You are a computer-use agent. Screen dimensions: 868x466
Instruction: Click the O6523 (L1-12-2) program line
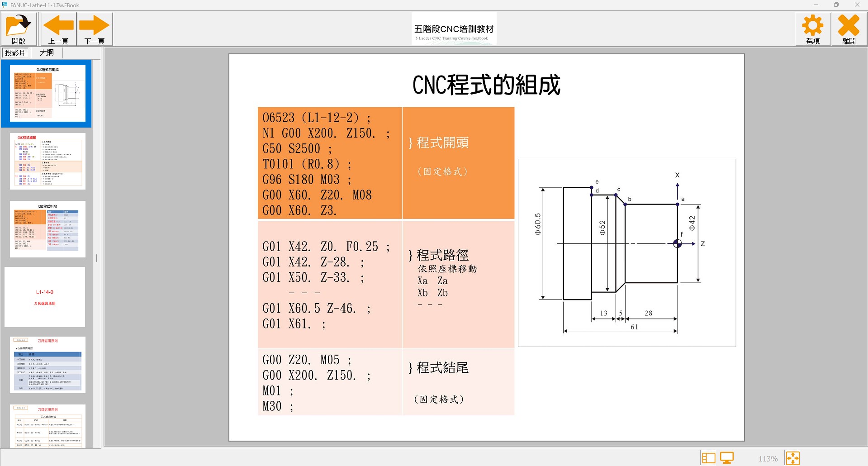(x=317, y=118)
